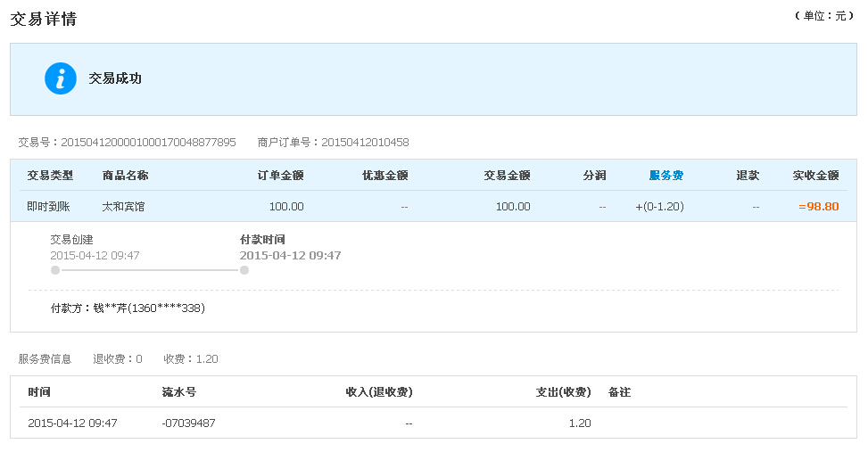Screen dimensions: 868x452
Task: Click the blue info icon
Action: [61, 78]
